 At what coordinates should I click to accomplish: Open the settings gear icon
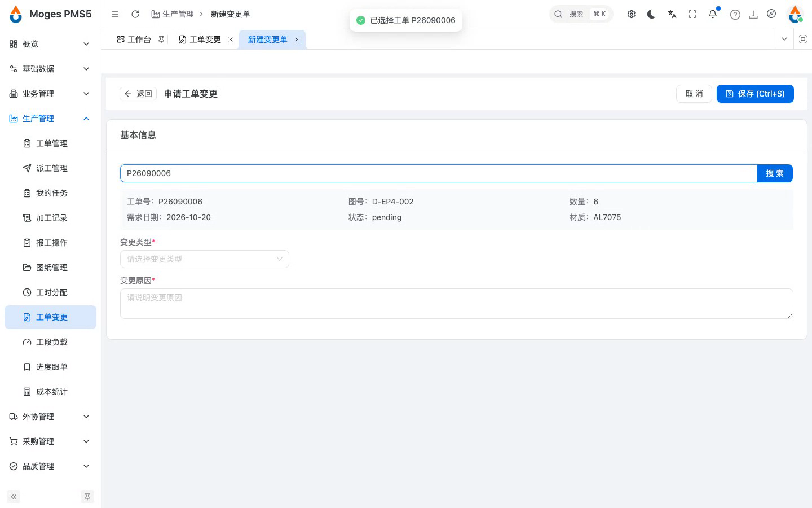point(632,14)
